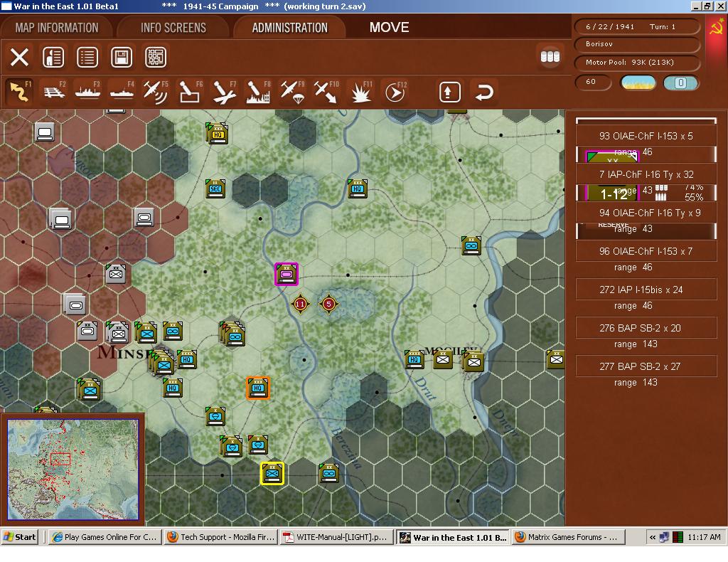This screenshot has height=562, width=728.
Task: Switch to Play Games Online taskbar window
Action: 105,537
